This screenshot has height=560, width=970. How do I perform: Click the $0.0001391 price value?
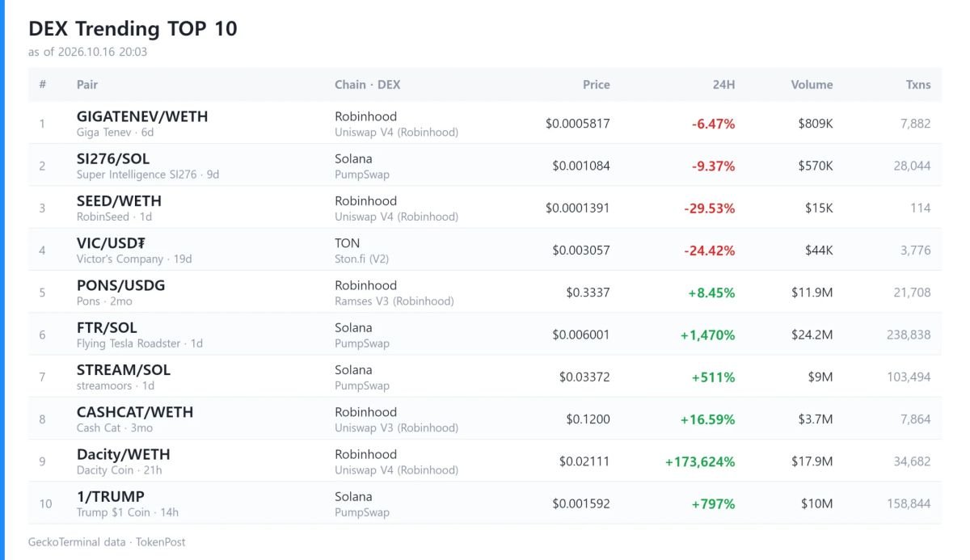pos(578,208)
